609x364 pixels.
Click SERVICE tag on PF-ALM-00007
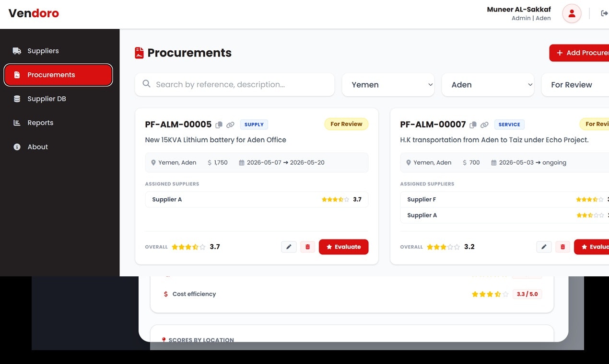[x=509, y=125]
